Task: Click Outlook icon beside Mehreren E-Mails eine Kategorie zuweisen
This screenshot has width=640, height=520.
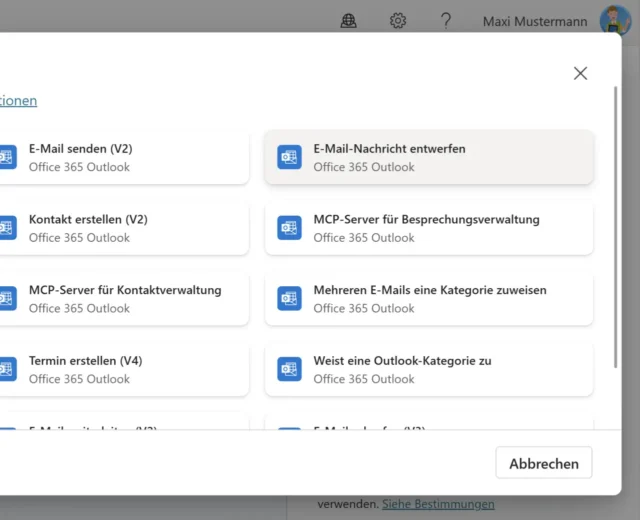Action: coord(289,299)
